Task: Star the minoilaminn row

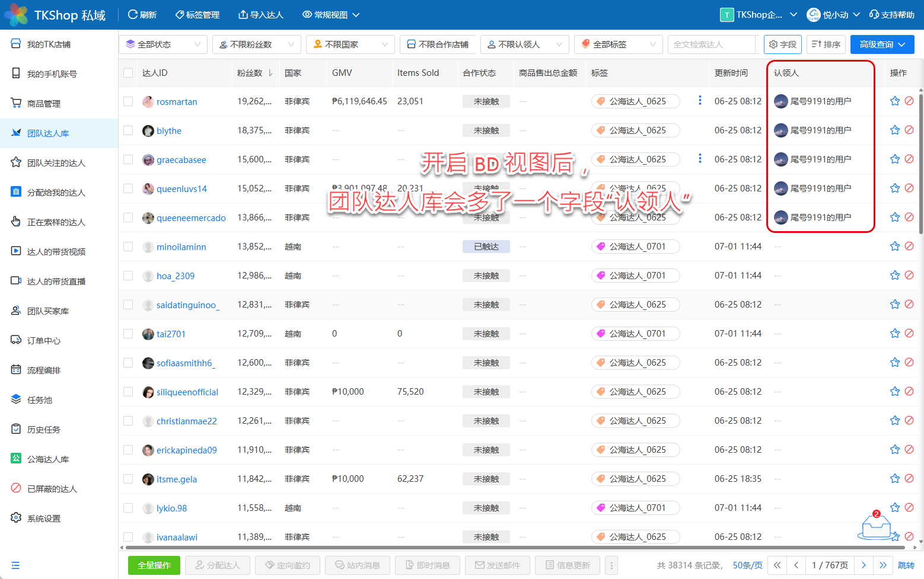Action: click(x=895, y=246)
